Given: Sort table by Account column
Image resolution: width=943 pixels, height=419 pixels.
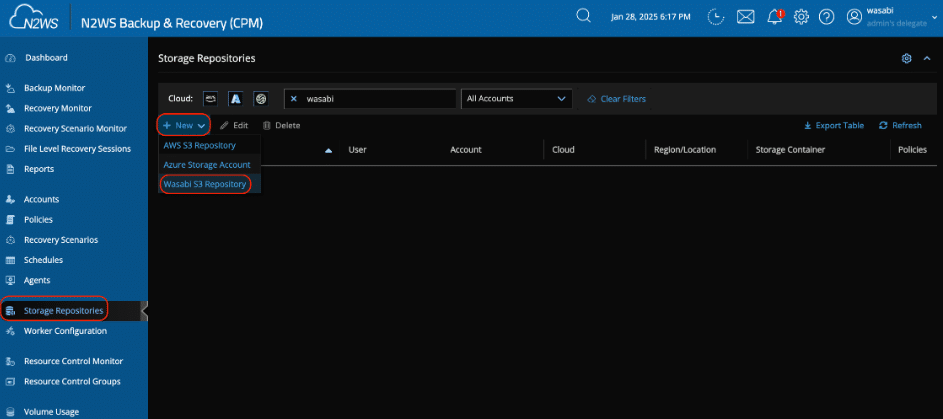Looking at the screenshot, I should pyautogui.click(x=465, y=150).
